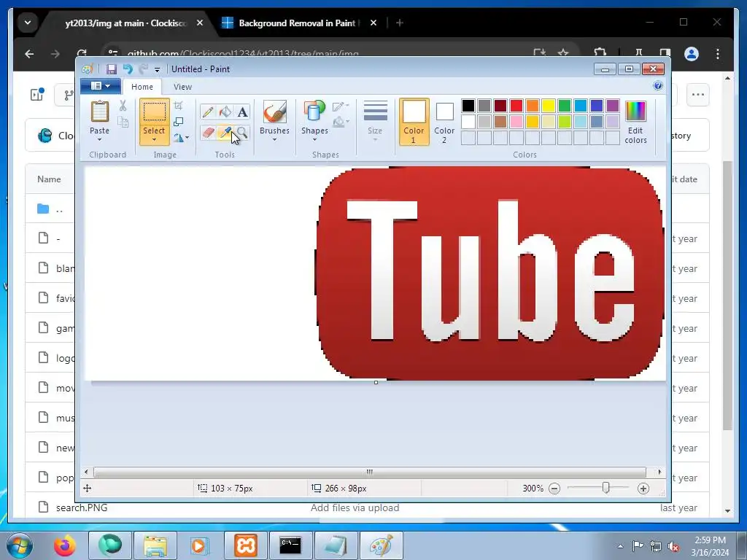Click the Crop icon in Image group

(x=178, y=106)
